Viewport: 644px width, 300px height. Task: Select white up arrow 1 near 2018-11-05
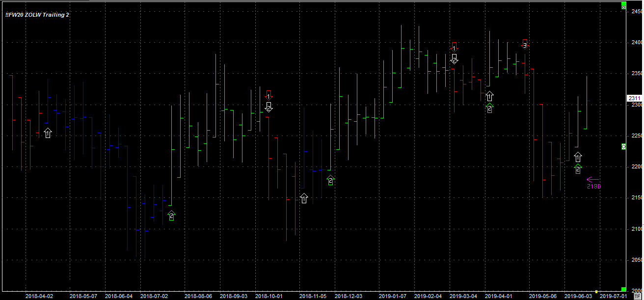[304, 198]
